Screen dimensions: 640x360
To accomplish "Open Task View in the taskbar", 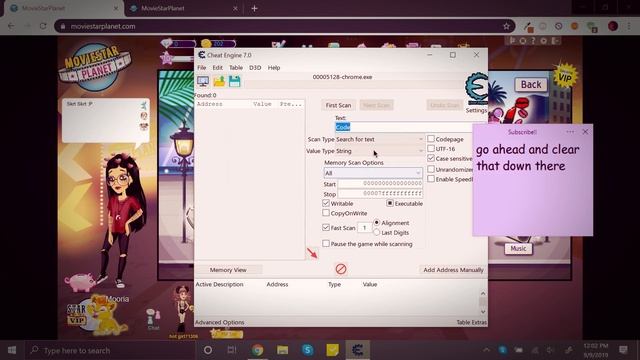I will (x=232, y=350).
